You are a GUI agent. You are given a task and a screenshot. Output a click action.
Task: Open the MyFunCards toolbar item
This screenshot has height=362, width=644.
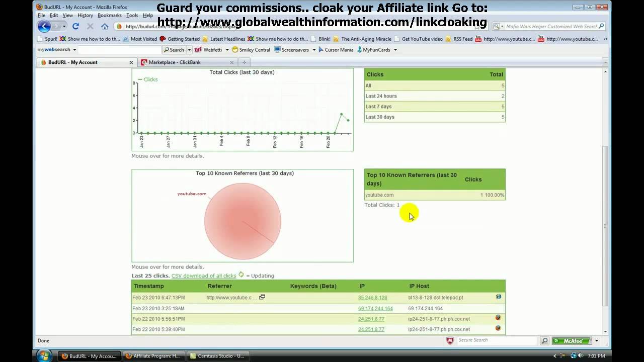click(373, 50)
